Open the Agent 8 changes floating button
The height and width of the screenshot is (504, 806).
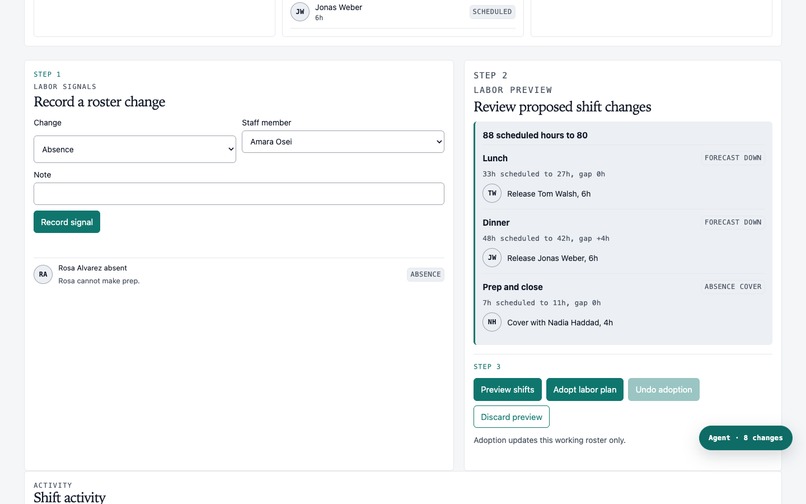(x=745, y=438)
